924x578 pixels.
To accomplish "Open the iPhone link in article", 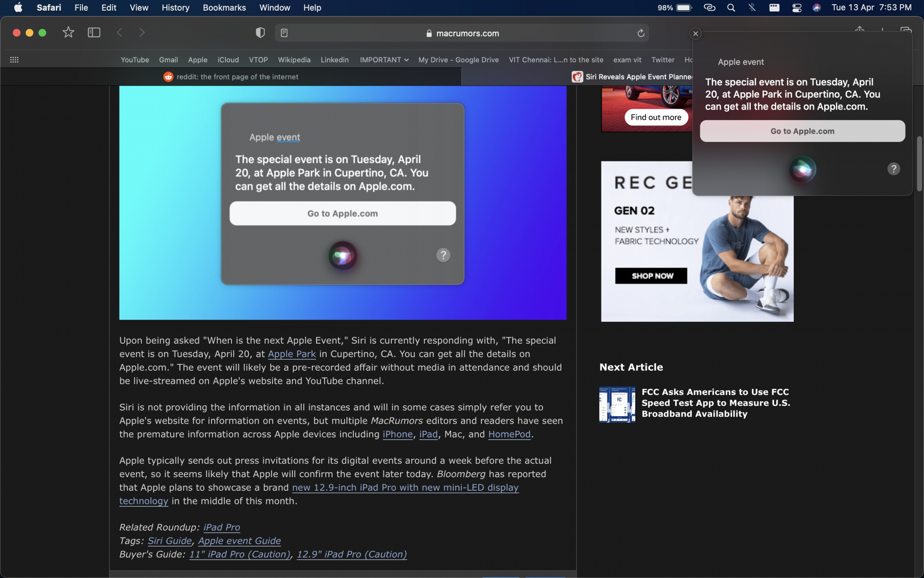I will pos(398,435).
